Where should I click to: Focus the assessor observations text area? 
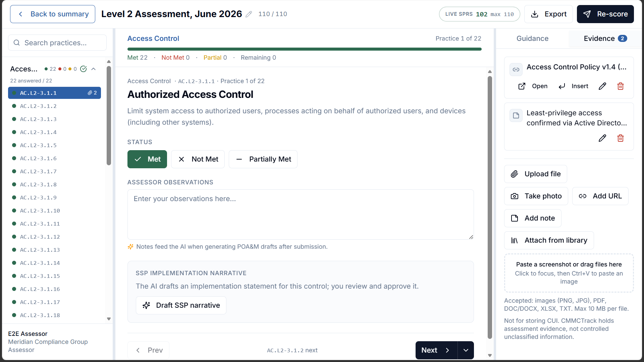(x=301, y=215)
